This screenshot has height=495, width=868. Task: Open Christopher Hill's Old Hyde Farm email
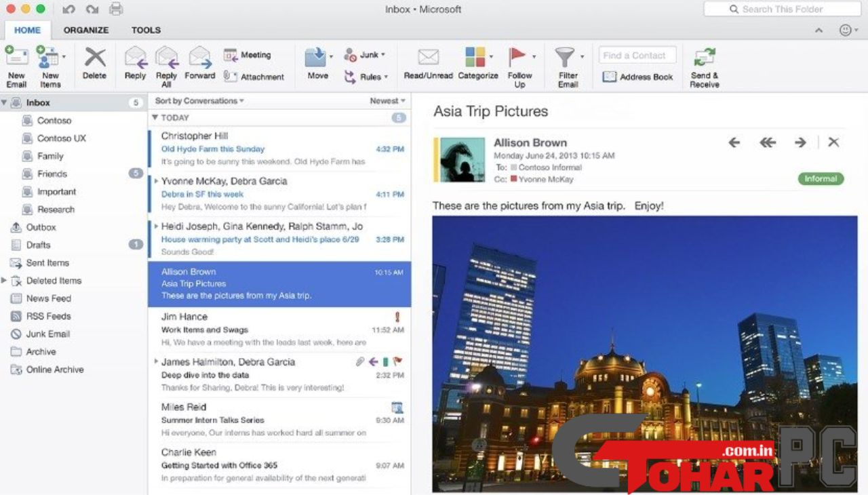click(x=279, y=148)
